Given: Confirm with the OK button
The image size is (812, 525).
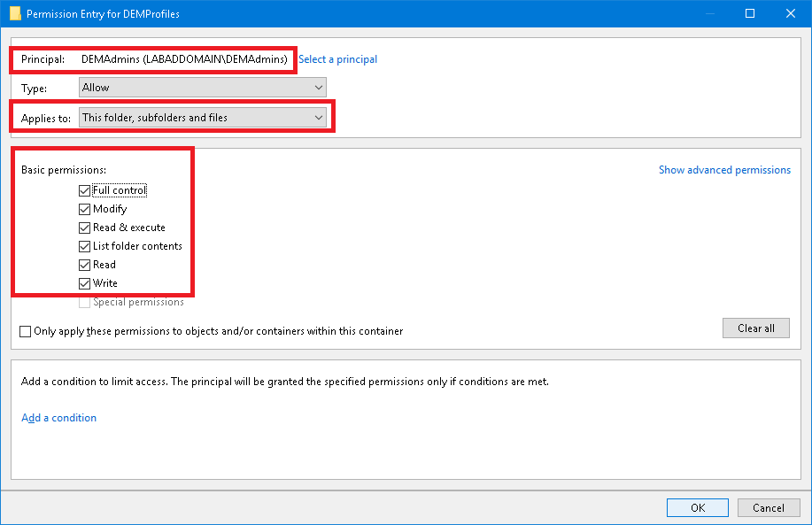Looking at the screenshot, I should [x=698, y=507].
